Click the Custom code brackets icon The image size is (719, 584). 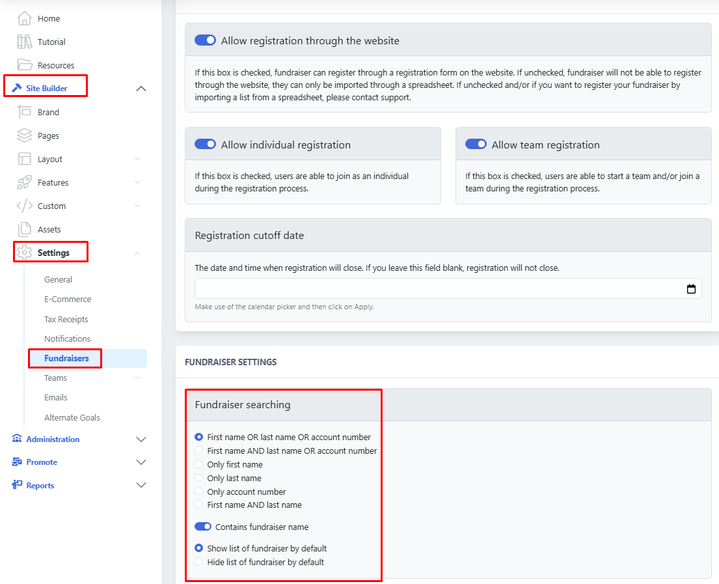click(x=25, y=206)
